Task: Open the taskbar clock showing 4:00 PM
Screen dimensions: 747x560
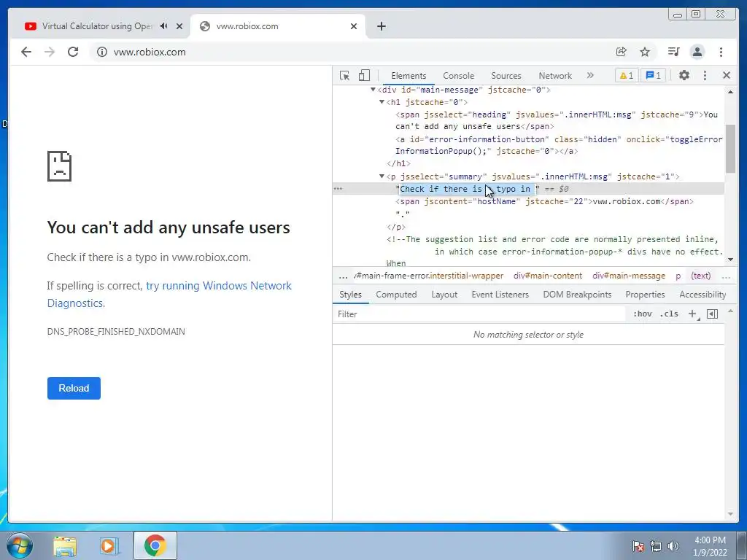Action: click(710, 546)
